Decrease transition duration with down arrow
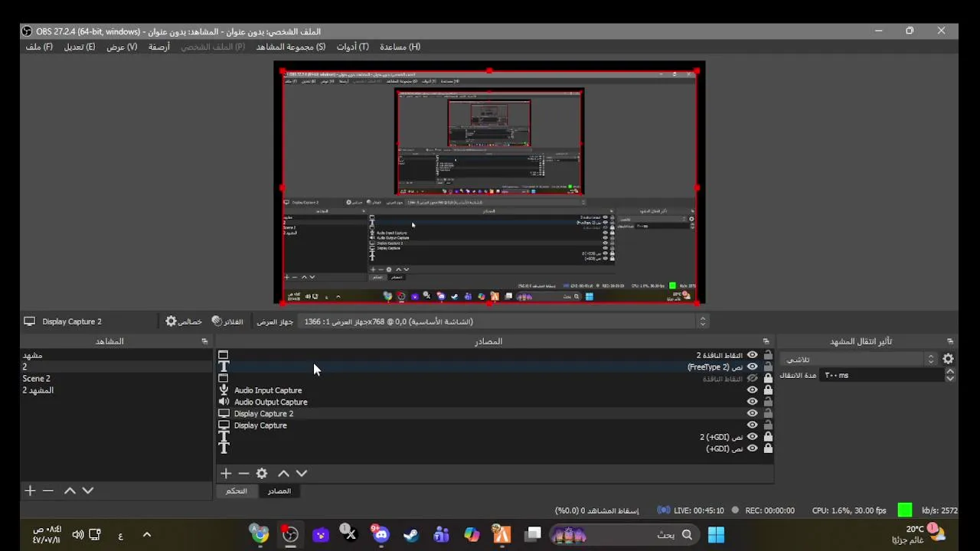 tap(950, 379)
